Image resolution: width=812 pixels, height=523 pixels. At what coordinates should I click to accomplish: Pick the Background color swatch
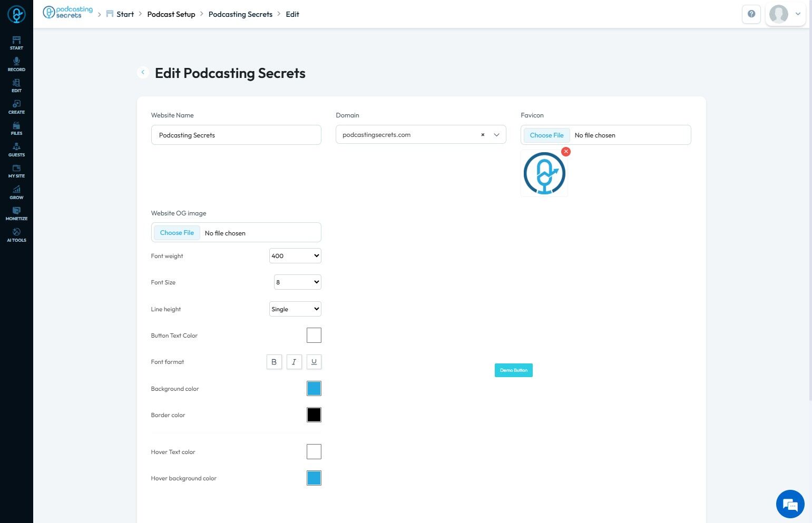click(314, 389)
